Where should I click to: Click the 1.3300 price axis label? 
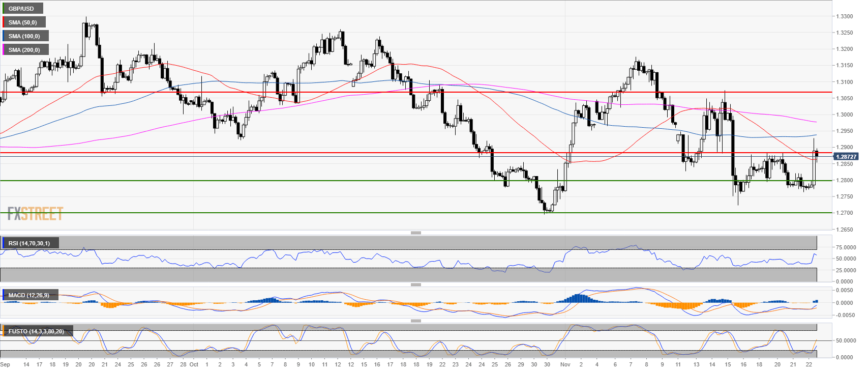(845, 16)
